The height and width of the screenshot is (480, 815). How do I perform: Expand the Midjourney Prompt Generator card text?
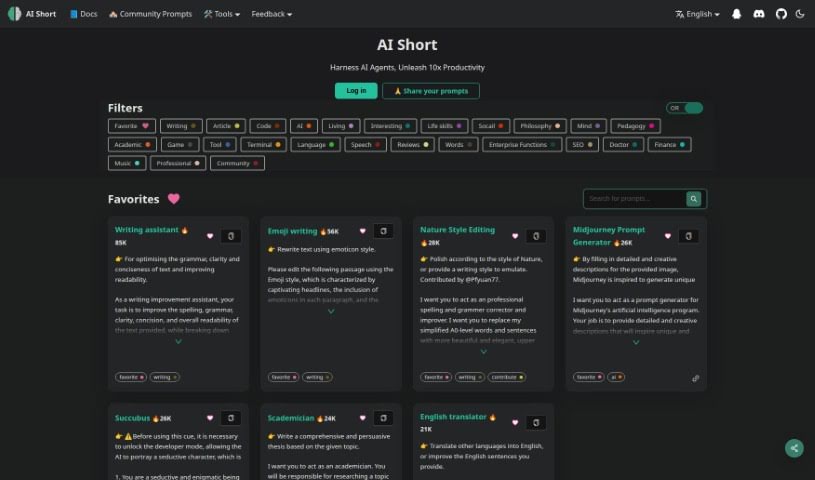[x=636, y=342]
